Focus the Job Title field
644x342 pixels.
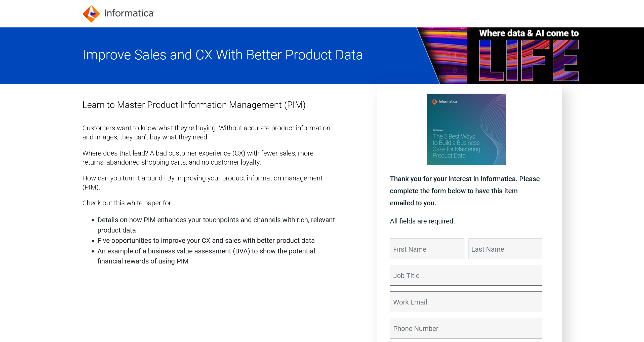[x=466, y=275]
